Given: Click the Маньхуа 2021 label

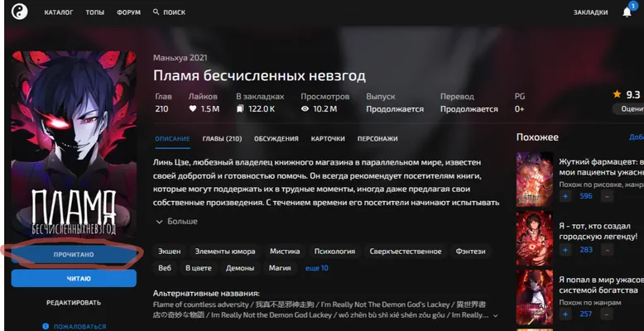Looking at the screenshot, I should [x=180, y=58].
